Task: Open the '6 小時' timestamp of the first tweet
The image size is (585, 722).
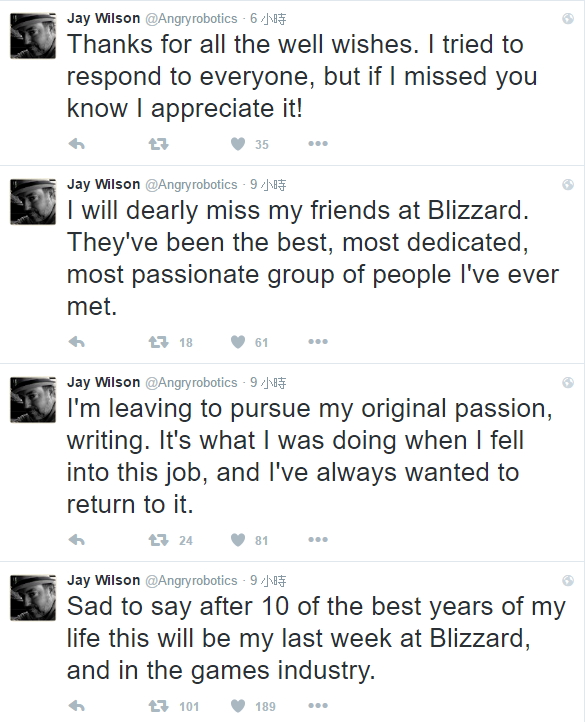Action: (268, 18)
